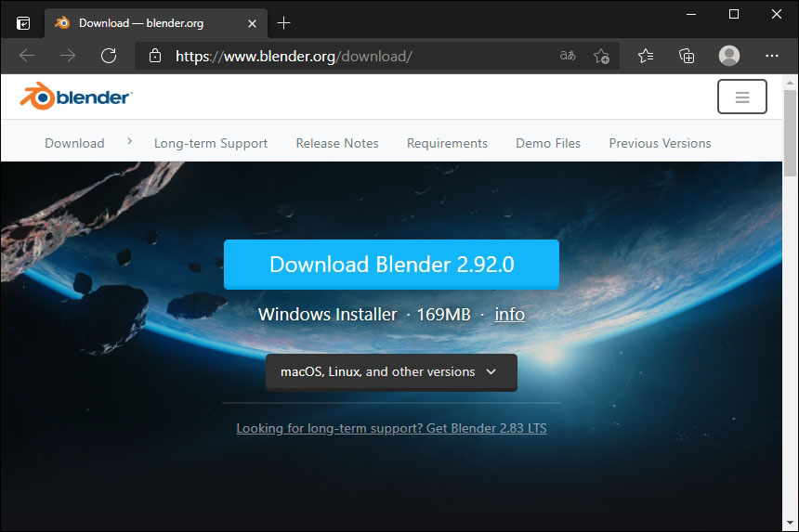Click Download Blender 2.92.0 button
This screenshot has height=532, width=799.
tap(391, 265)
